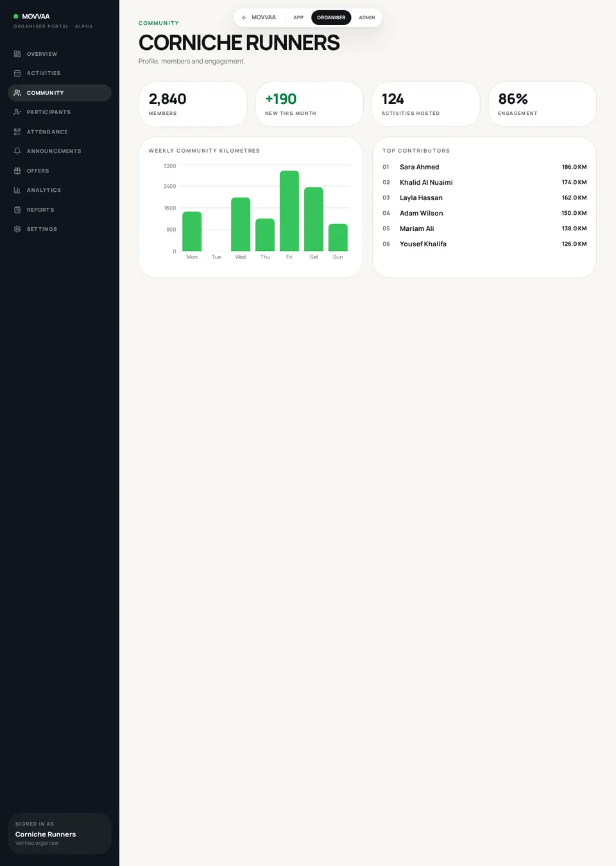Select Participants in the sidebar

tap(60, 112)
